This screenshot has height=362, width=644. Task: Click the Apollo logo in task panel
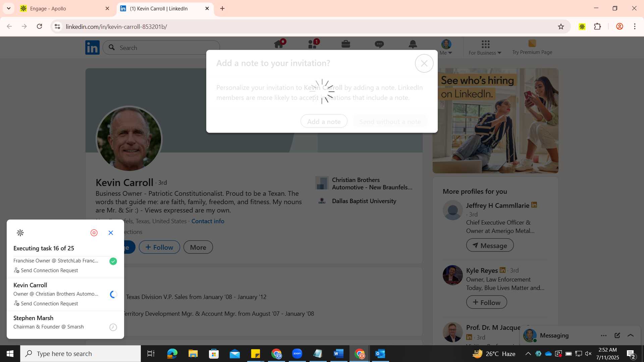pos(20,233)
